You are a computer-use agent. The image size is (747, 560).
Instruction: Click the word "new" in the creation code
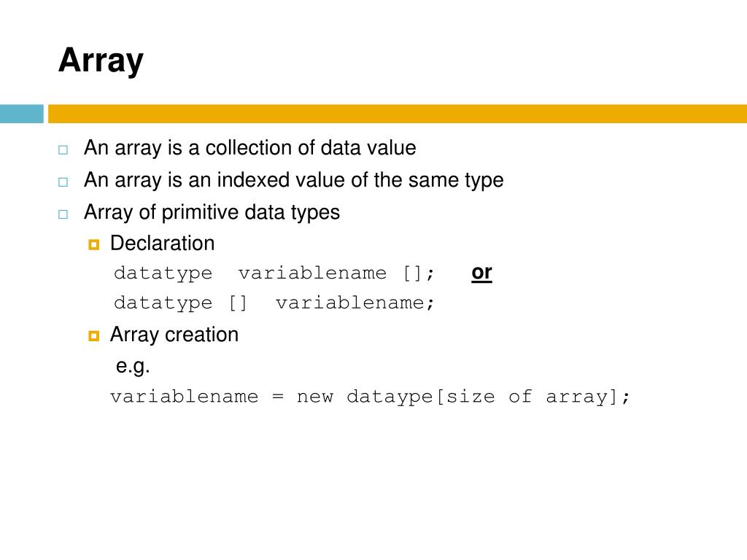[x=314, y=397]
